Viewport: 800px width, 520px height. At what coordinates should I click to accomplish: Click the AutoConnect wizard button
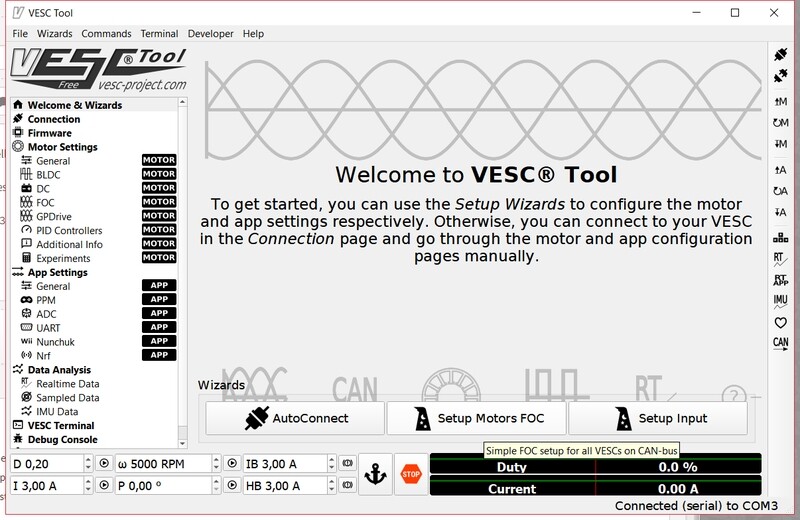[295, 418]
